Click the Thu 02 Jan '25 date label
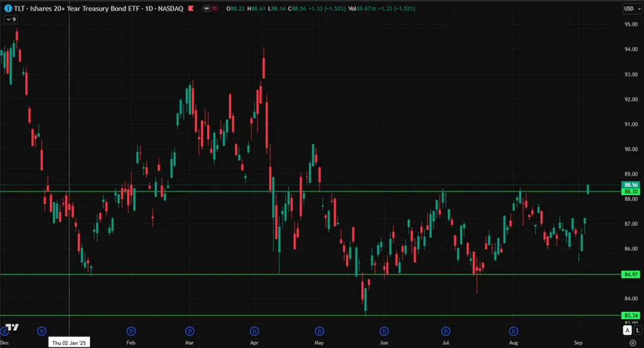The height and width of the screenshot is (348, 644). pyautogui.click(x=69, y=342)
